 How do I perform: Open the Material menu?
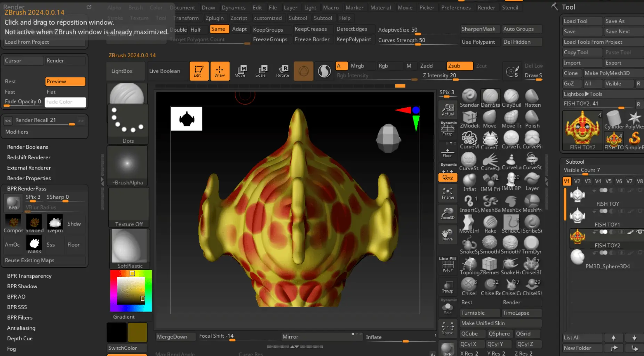(x=380, y=7)
